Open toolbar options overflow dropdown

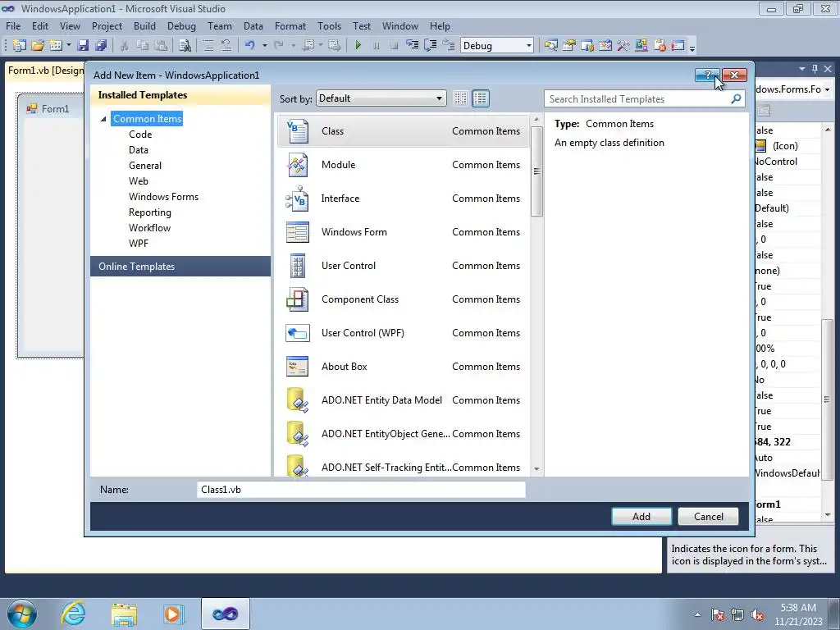coord(692,48)
